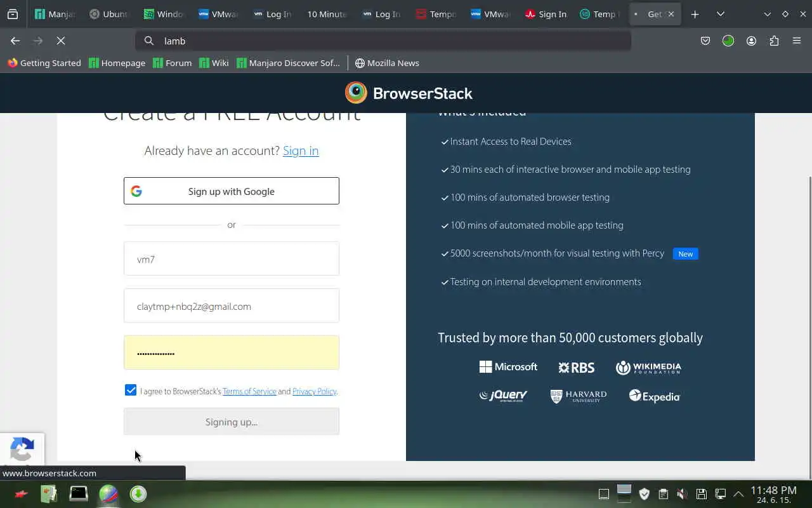Click the Signing up button
The height and width of the screenshot is (508, 812).
tap(232, 422)
